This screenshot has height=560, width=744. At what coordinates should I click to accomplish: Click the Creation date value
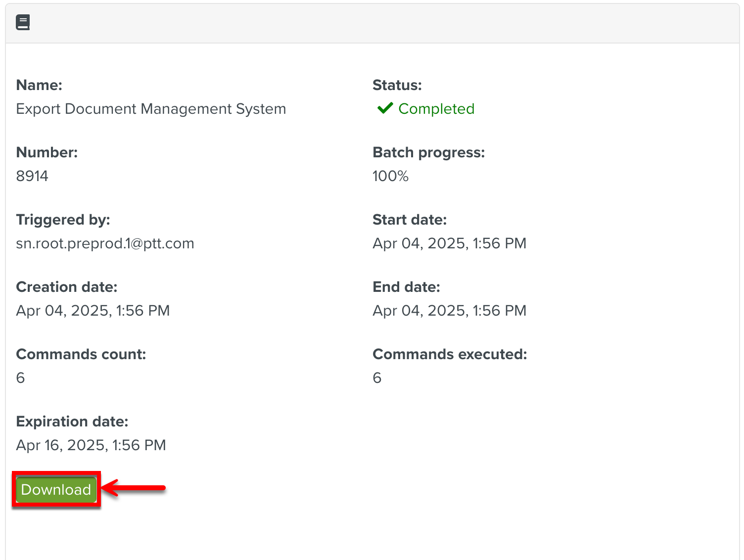pyautogui.click(x=93, y=311)
